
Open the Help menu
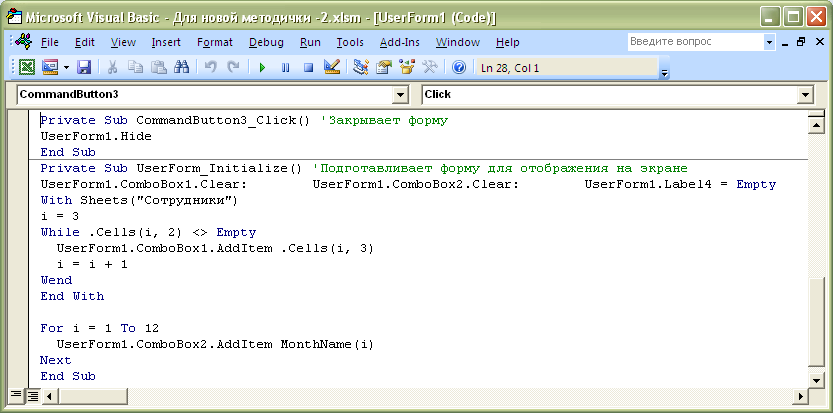coord(507,42)
